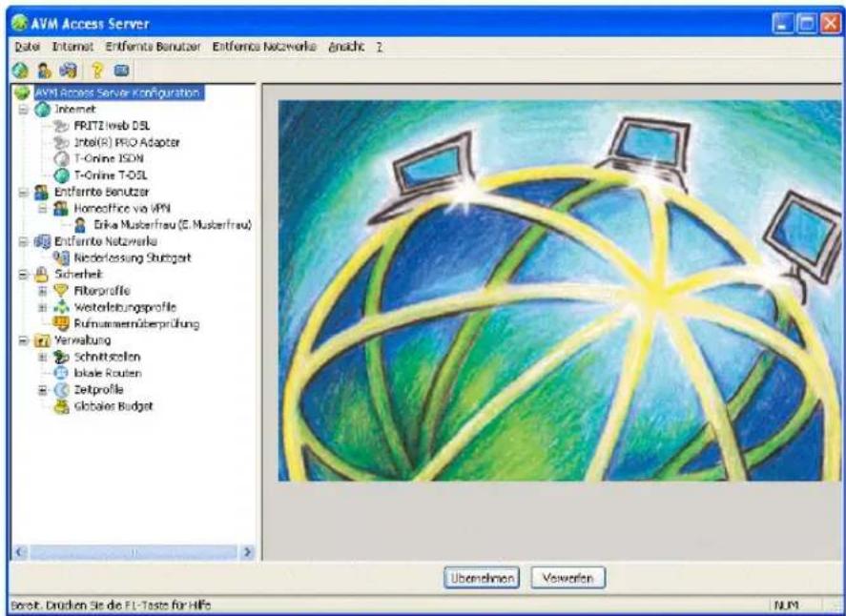Click the Internet globe tree icon
Viewport: 846px width, 616px height.
pyautogui.click(x=42, y=110)
